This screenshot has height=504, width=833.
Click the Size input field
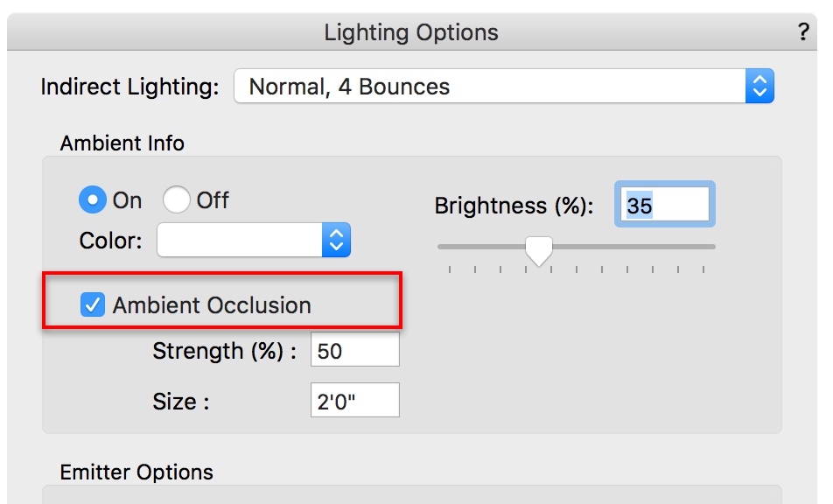point(354,401)
